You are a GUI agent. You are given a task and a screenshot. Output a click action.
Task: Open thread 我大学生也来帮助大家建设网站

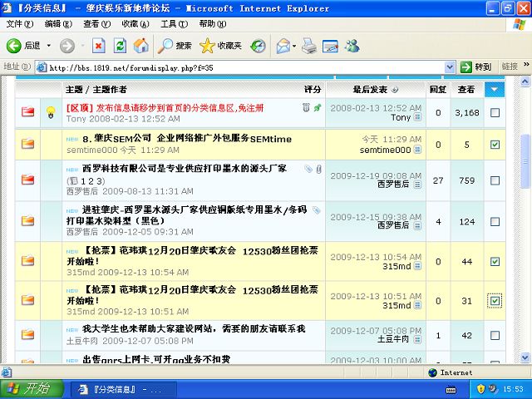tap(194, 328)
